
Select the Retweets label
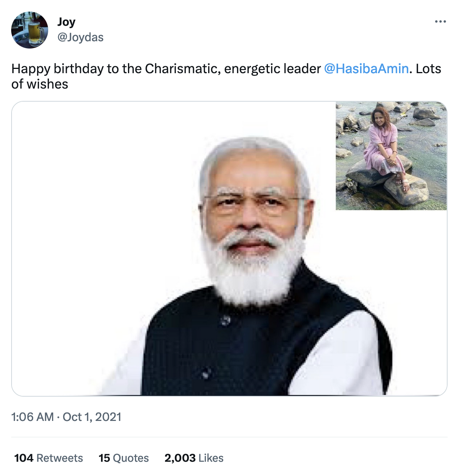pos(59,458)
